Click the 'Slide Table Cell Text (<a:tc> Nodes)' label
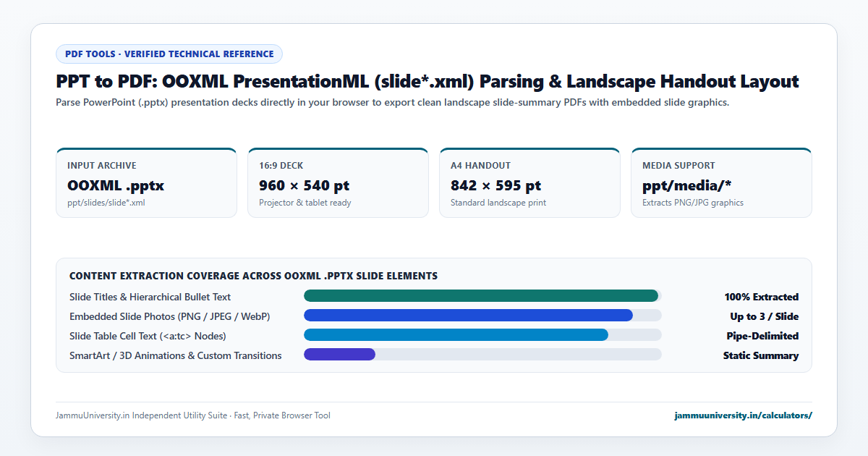This screenshot has width=868, height=456. (x=148, y=336)
